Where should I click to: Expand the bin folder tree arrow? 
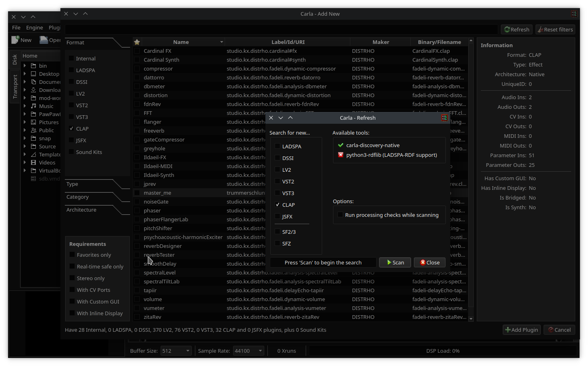point(25,66)
